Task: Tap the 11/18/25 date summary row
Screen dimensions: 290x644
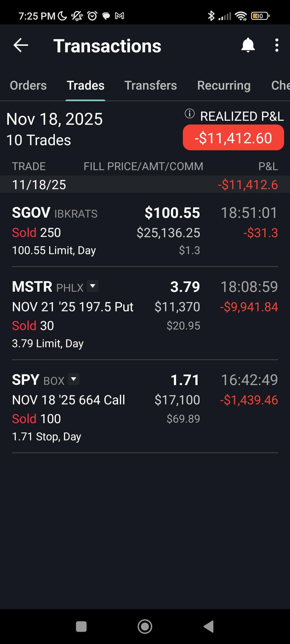Action: (145, 185)
